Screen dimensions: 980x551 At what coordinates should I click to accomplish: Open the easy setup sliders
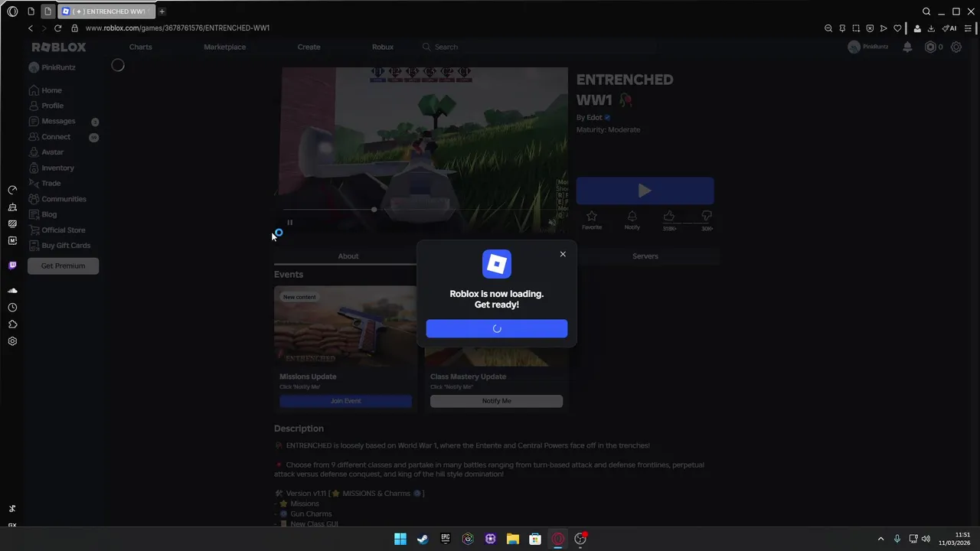969,28
